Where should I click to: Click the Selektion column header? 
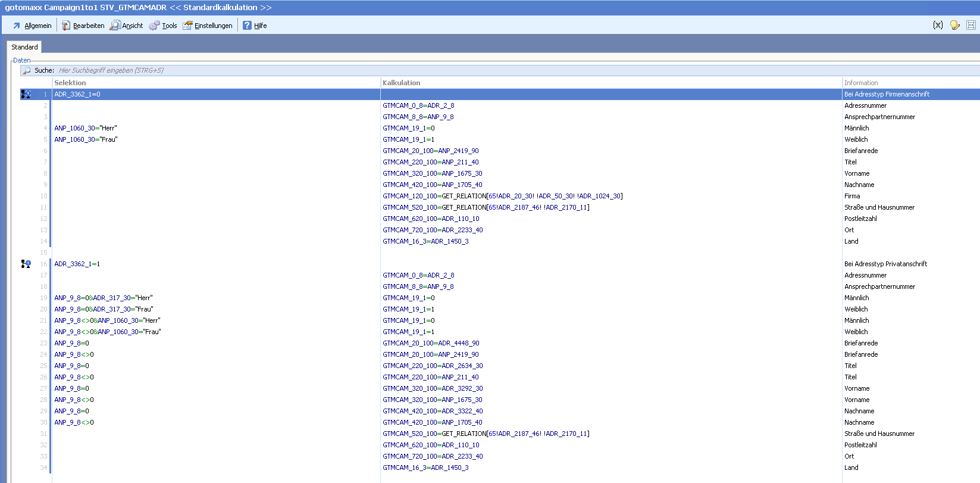click(70, 83)
